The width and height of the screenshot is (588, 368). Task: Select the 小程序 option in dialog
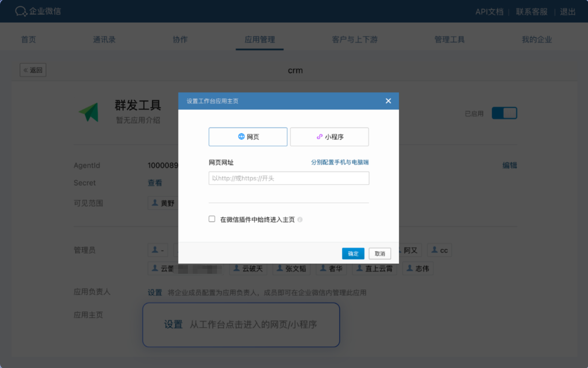tap(329, 137)
